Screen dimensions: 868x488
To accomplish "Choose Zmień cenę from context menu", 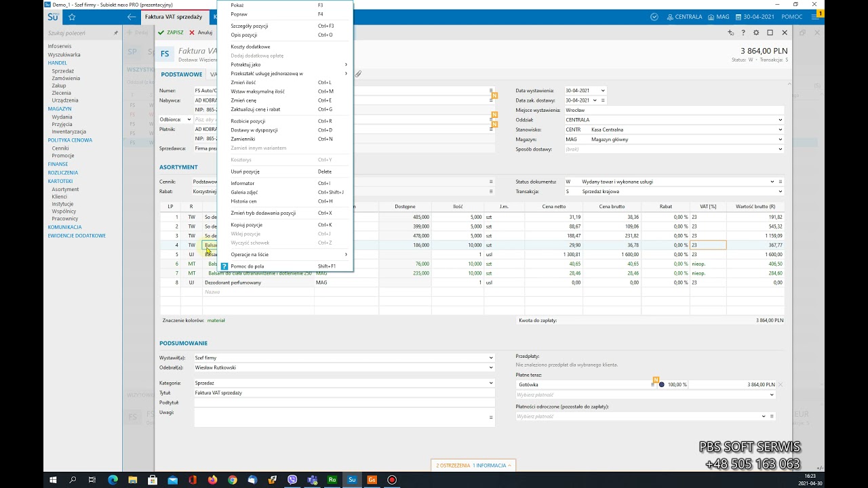I will tap(285, 100).
